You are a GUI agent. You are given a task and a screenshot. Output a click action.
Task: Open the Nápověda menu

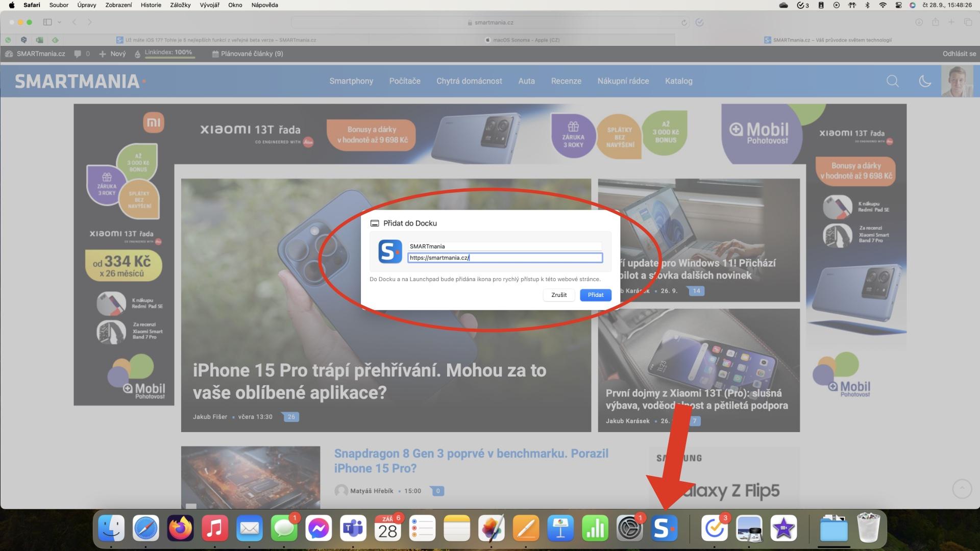[264, 5]
